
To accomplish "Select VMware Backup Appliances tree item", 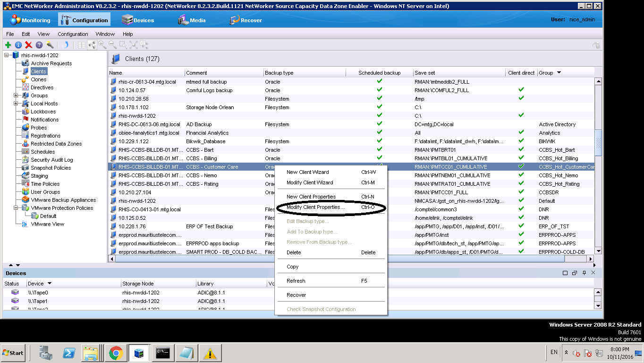I will (x=63, y=200).
